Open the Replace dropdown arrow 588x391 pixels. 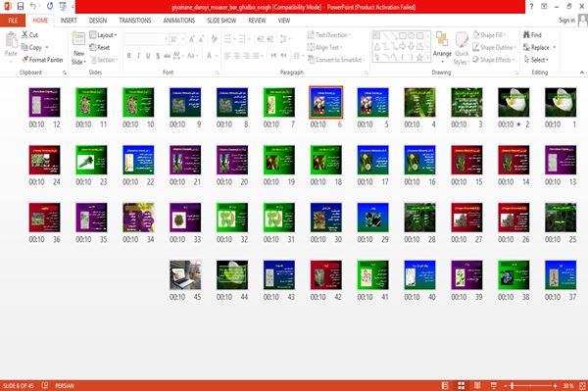coord(555,48)
